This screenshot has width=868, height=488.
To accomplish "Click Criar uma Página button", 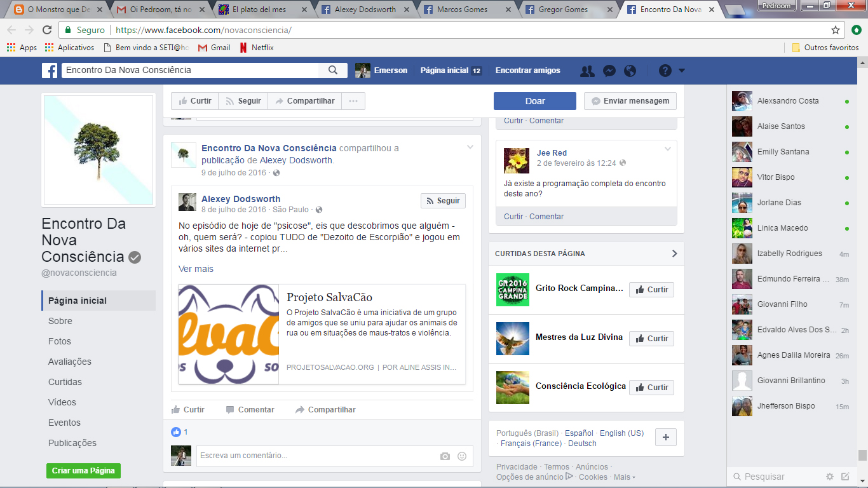I will [83, 471].
